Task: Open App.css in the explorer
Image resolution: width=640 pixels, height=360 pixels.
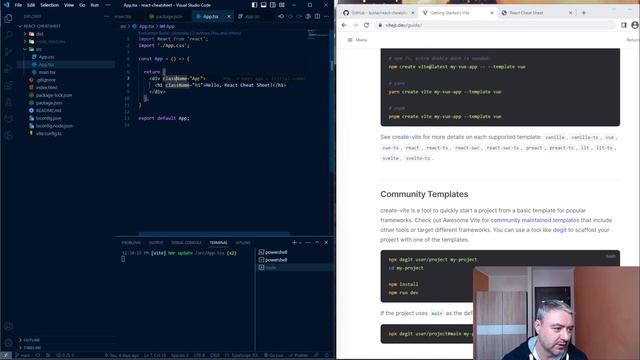Action: [x=46, y=57]
